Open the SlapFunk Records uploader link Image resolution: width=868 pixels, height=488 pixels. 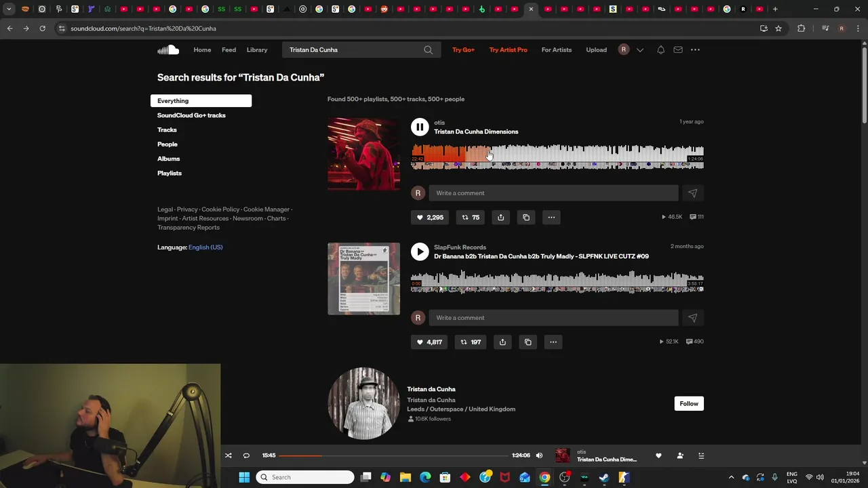[x=460, y=247]
